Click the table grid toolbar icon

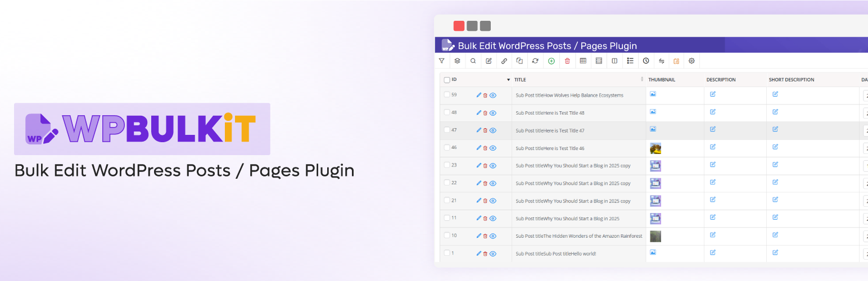click(583, 61)
